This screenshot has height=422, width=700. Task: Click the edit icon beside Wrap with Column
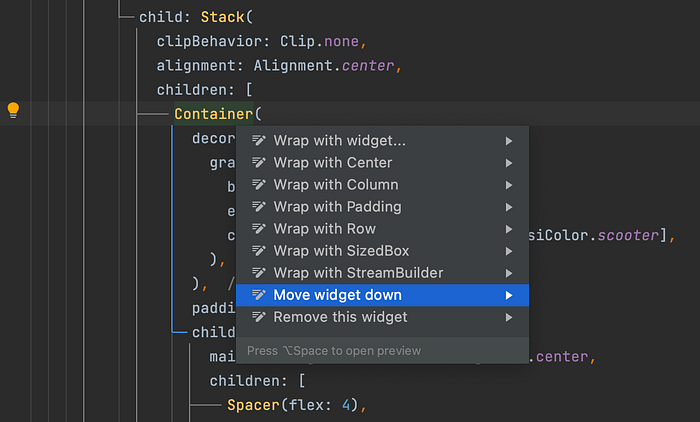[x=258, y=184]
